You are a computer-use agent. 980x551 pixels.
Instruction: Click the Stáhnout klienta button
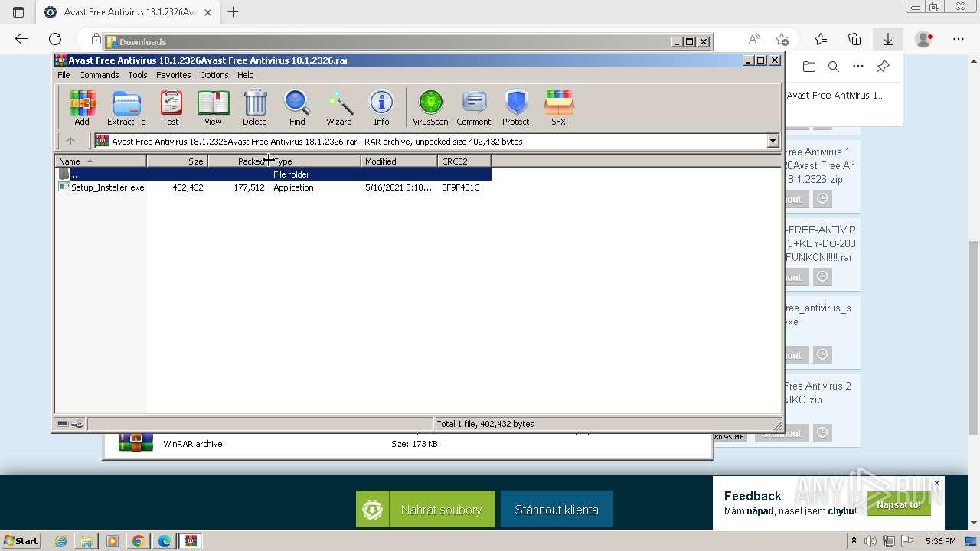point(557,509)
